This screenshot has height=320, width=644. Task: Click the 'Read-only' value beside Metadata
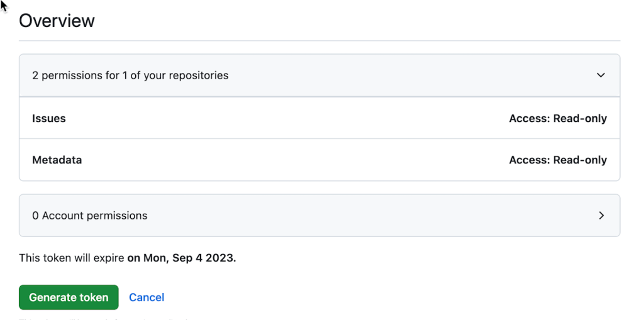(580, 160)
